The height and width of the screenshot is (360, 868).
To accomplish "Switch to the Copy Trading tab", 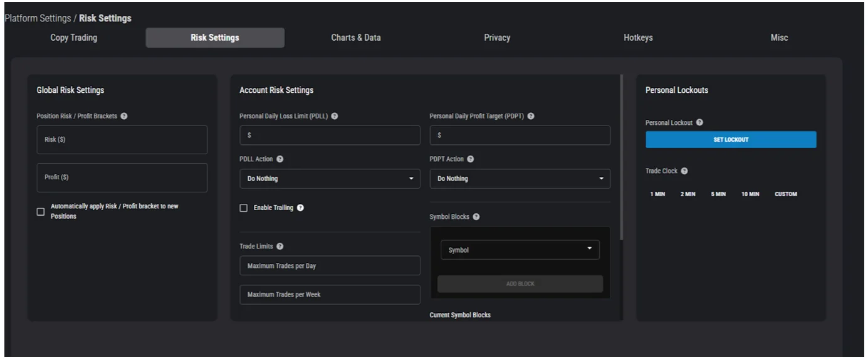I will click(74, 38).
